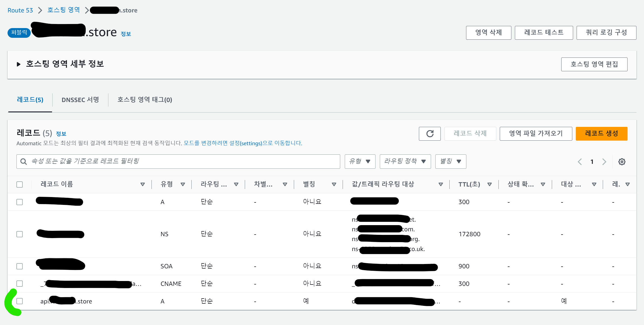The height and width of the screenshot is (325, 644).
Task: Select the CNAME record checkbox
Action: (x=19, y=283)
